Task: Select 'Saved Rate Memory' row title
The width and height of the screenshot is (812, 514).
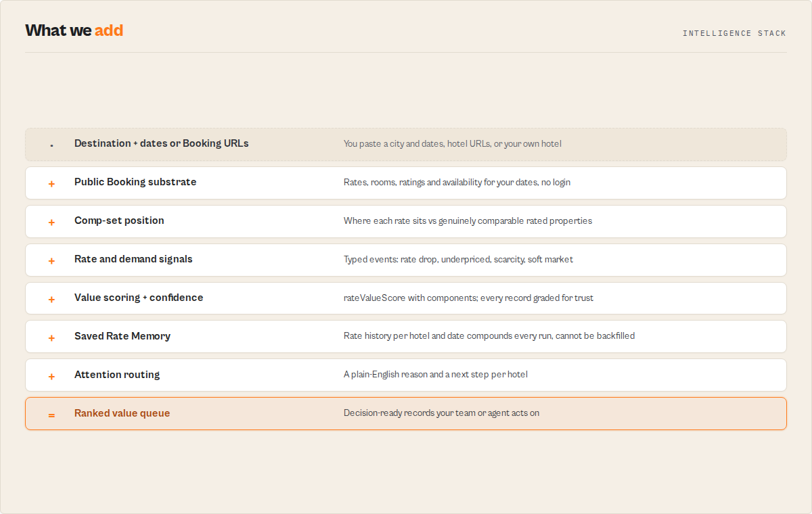Action: [x=122, y=336]
